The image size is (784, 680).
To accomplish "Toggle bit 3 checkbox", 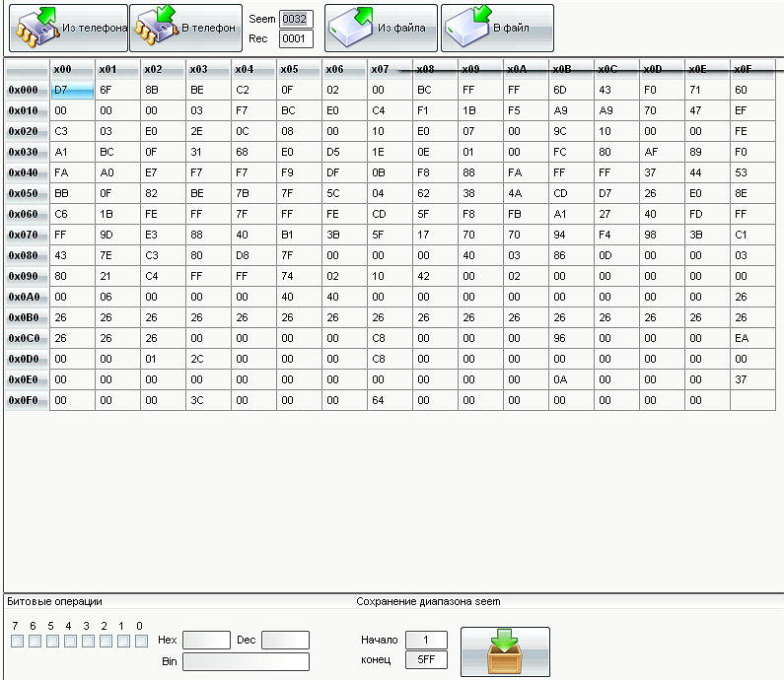I will coord(88,641).
